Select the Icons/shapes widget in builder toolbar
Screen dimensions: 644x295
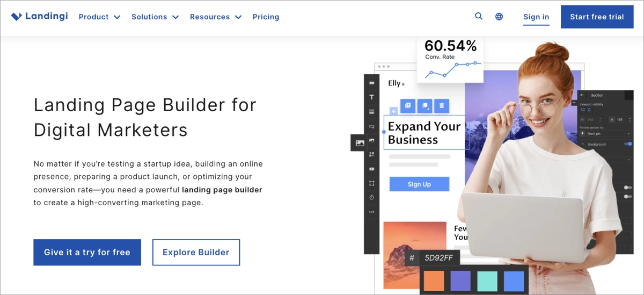tap(371, 155)
